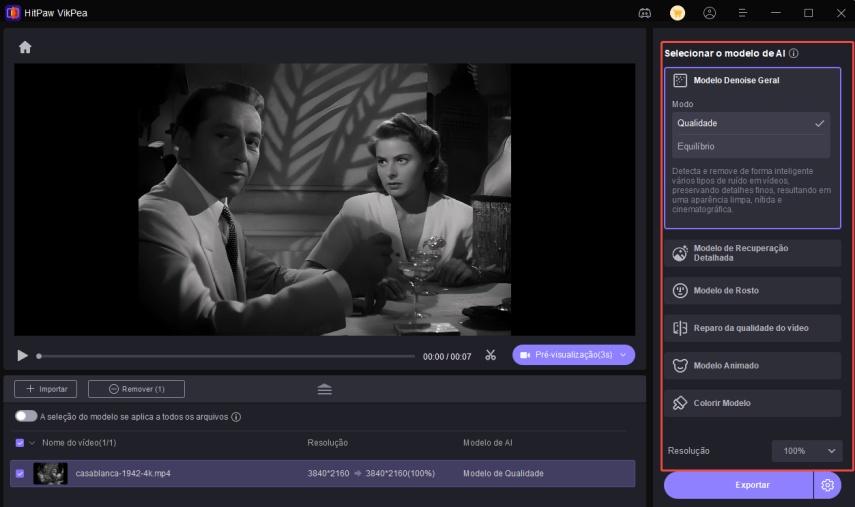The height and width of the screenshot is (507, 855).
Task: Open the Resolução 100% dropdown
Action: pyautogui.click(x=808, y=451)
